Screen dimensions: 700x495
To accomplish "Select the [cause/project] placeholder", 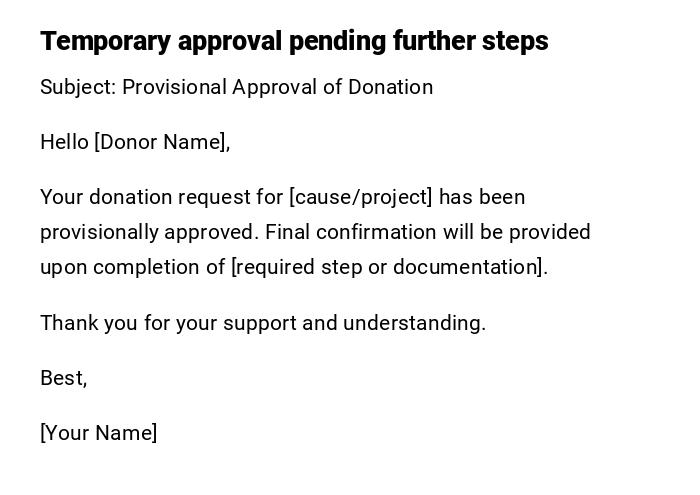I will [x=361, y=197].
